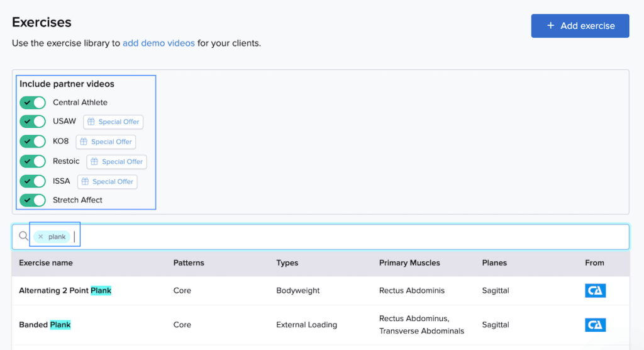The width and height of the screenshot is (644, 350).
Task: Click the KO8 Special Offer gift badge
Action: point(106,142)
